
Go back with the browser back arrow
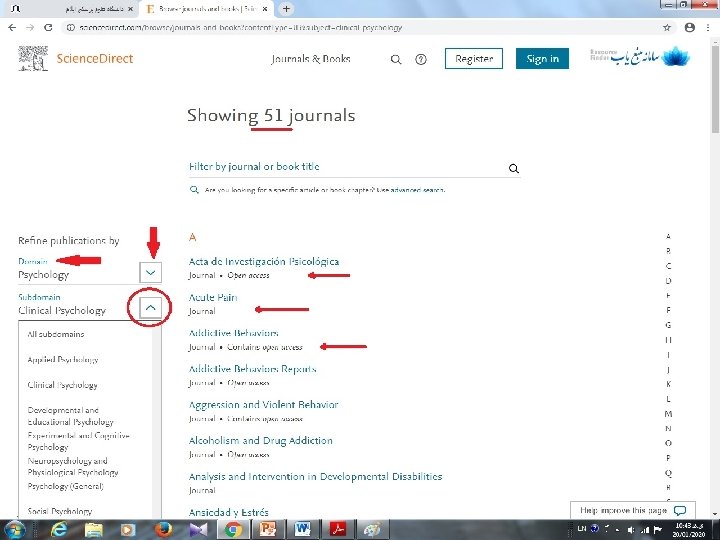(12, 28)
